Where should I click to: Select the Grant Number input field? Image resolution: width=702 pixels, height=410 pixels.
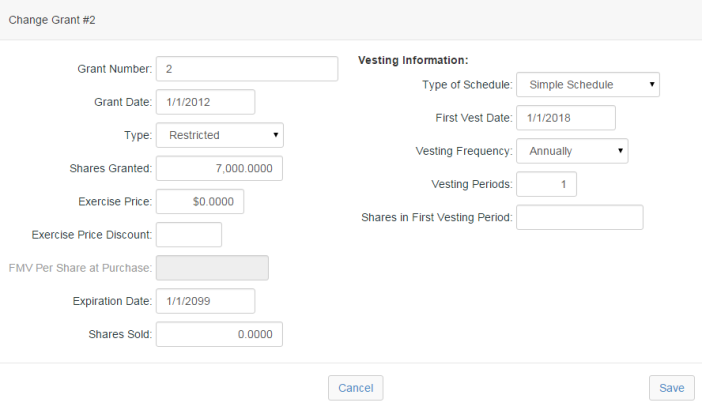point(247,69)
